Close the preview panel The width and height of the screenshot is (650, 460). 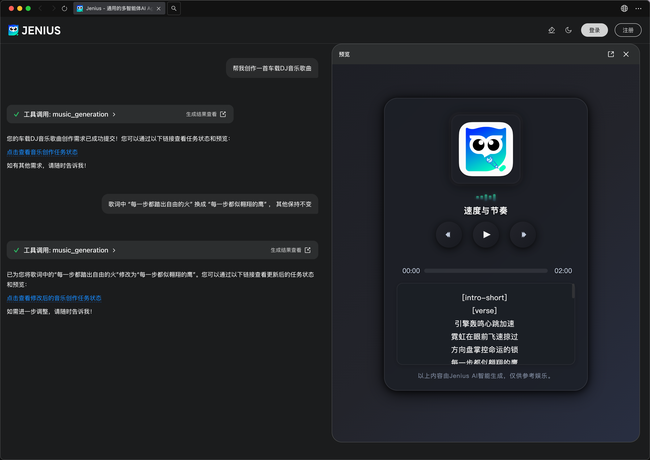(626, 54)
